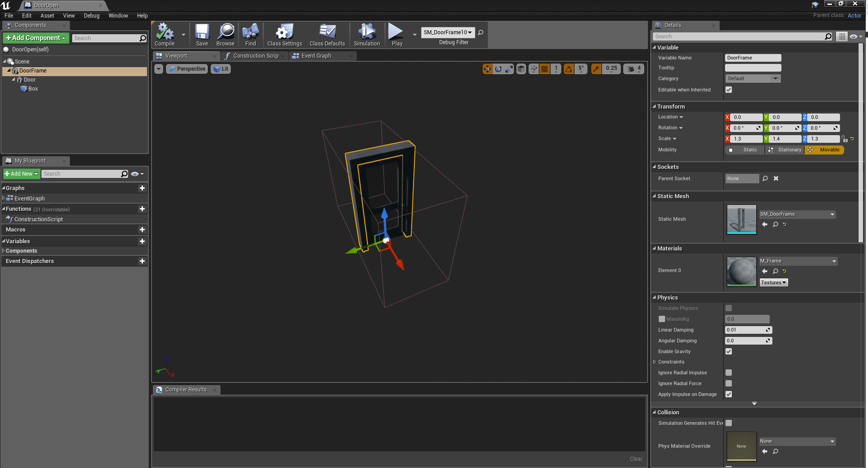
Task: Enable Ignore Radial Impulse checkbox
Action: 729,373
